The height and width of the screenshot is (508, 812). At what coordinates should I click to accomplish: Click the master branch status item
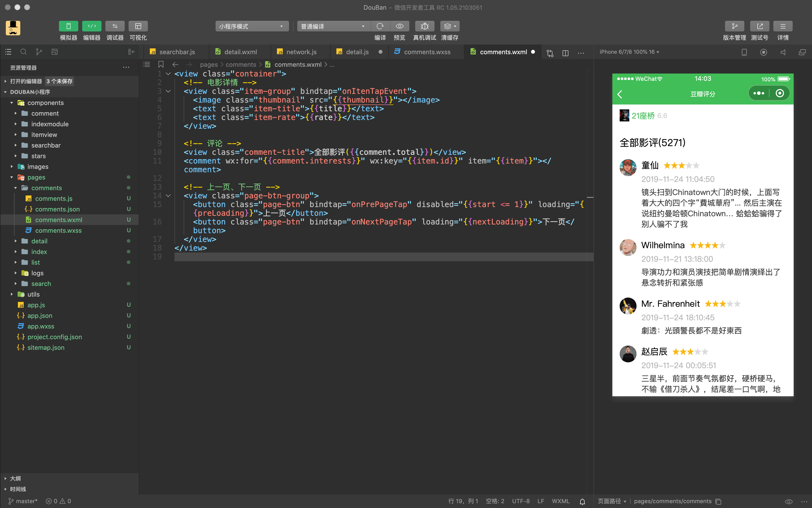[x=23, y=501]
